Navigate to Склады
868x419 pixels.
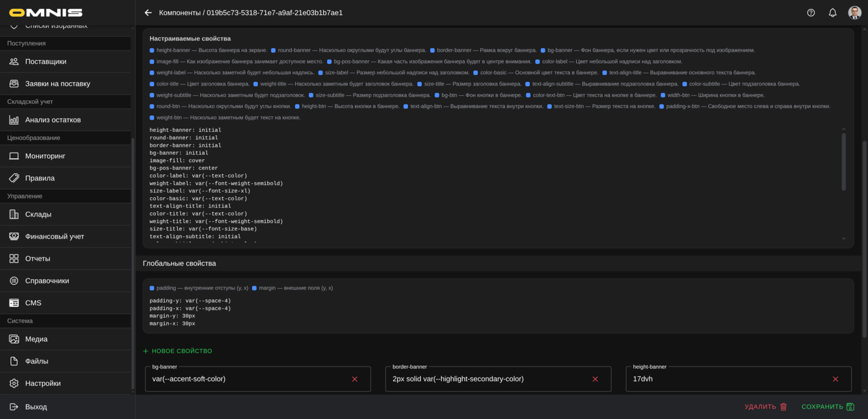(38, 215)
